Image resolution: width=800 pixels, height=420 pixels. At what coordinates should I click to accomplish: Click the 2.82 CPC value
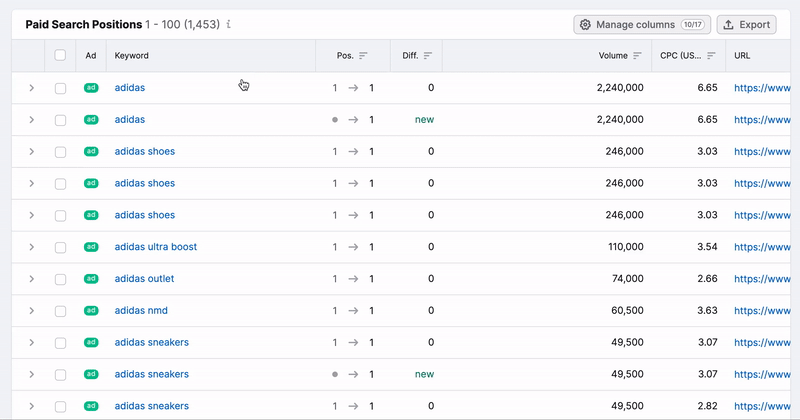(x=707, y=406)
